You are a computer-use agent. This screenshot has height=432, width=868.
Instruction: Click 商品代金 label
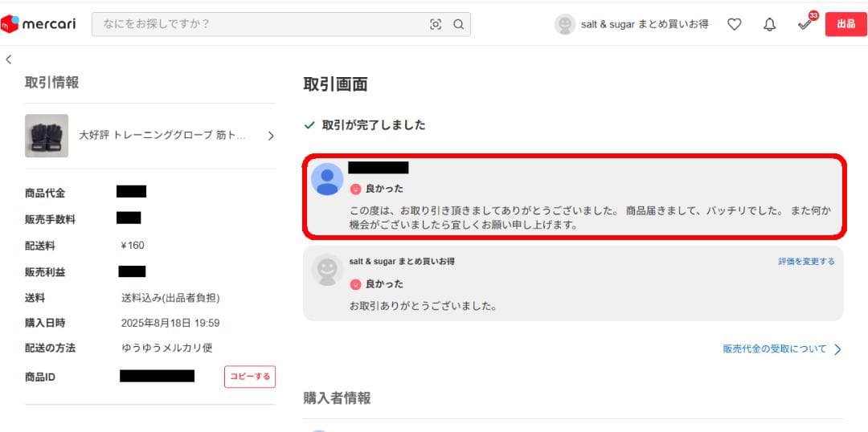[x=45, y=194]
